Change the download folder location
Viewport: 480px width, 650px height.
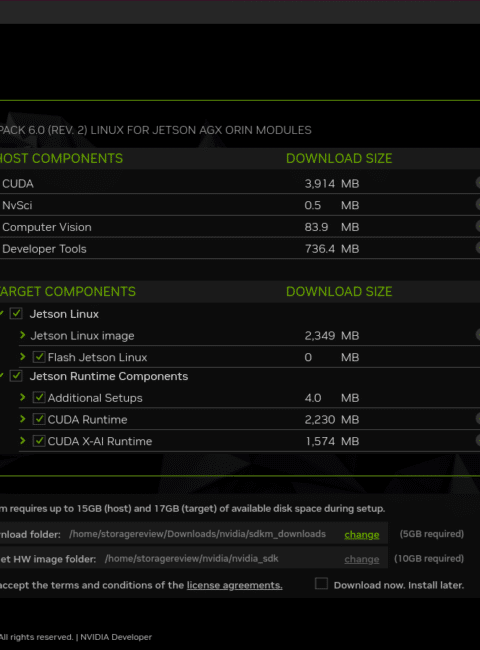point(361,535)
